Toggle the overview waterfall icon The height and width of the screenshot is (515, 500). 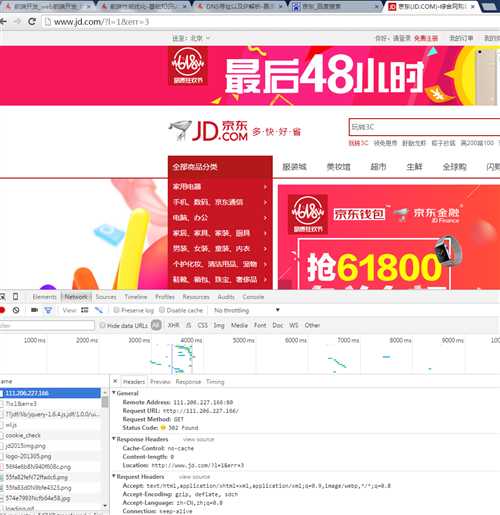(x=99, y=310)
